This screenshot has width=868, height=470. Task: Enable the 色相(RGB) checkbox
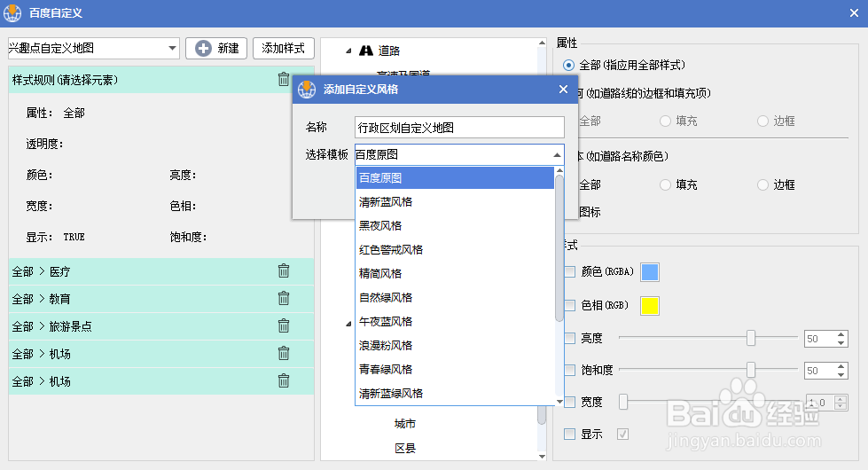point(569,305)
